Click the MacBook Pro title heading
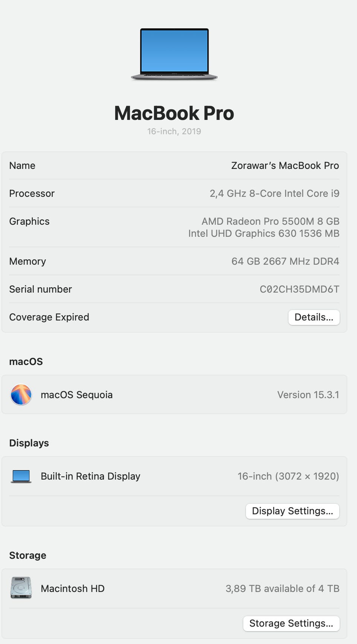Viewport: 357px width, 644px height. coord(174,113)
